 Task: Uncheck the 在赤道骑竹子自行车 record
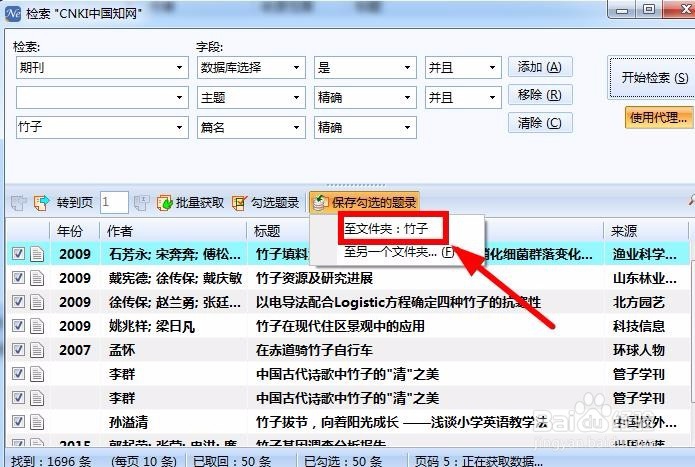point(18,350)
